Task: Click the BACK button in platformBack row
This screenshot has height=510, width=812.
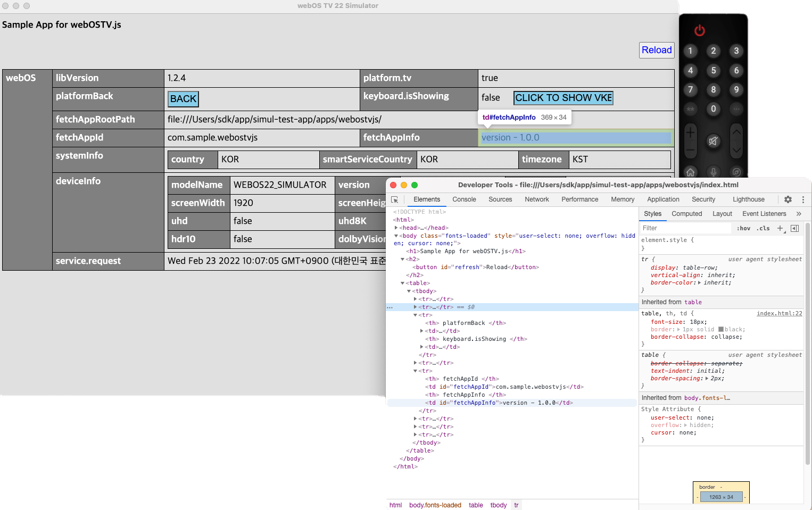Action: [184, 98]
